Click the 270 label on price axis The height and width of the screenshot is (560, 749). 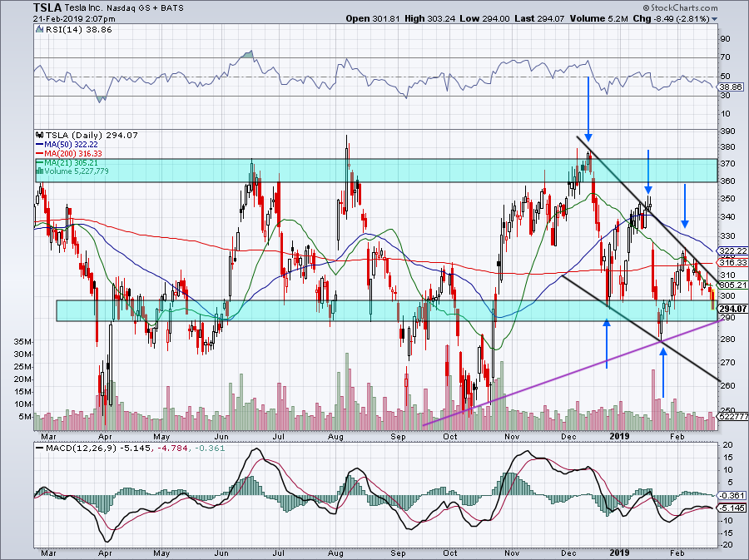click(728, 362)
